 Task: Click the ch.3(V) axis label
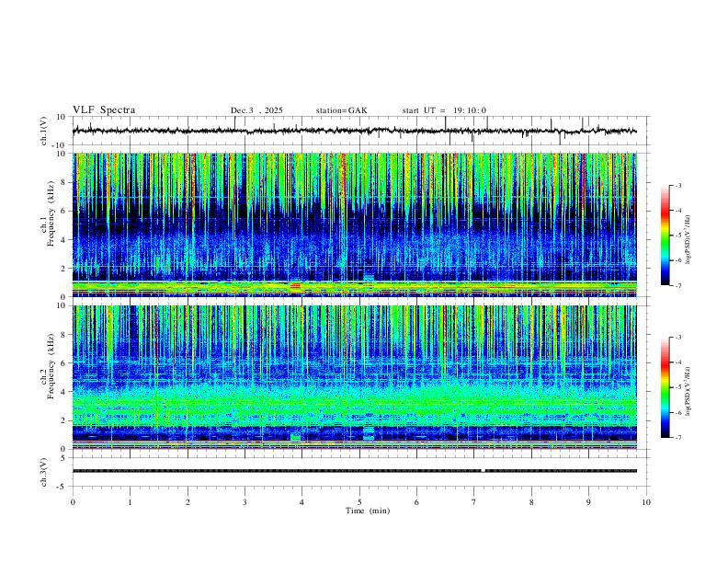coord(44,472)
